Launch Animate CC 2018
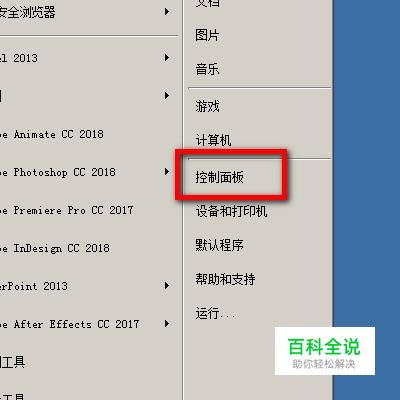Image resolution: width=400 pixels, height=400 pixels. (52, 134)
